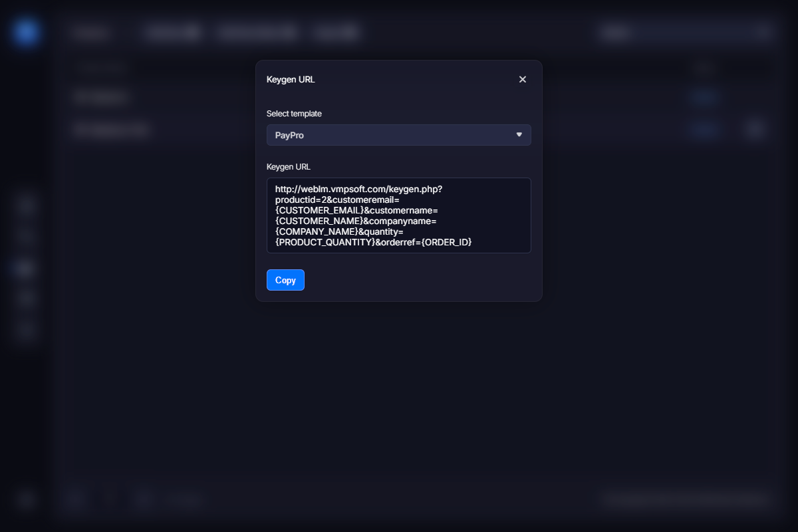Click the leftmost icon in the bottom toolbar
Screen dimensions: 798x532
[75, 499]
